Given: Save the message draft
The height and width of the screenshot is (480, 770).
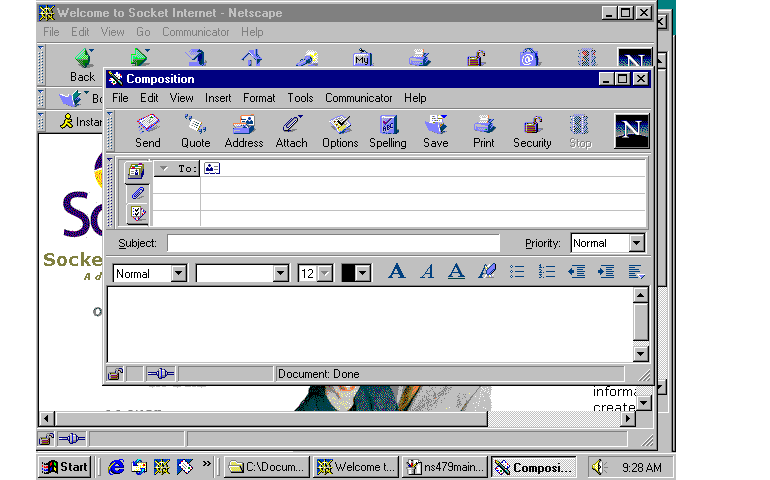Looking at the screenshot, I should coord(436,131).
